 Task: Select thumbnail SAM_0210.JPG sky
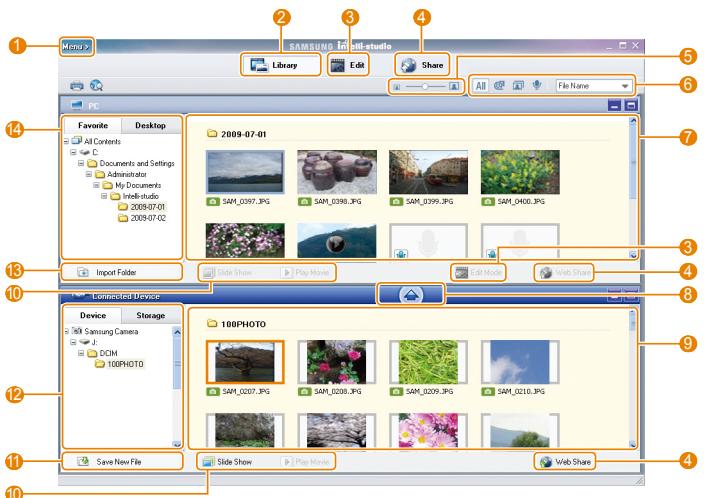click(x=520, y=362)
